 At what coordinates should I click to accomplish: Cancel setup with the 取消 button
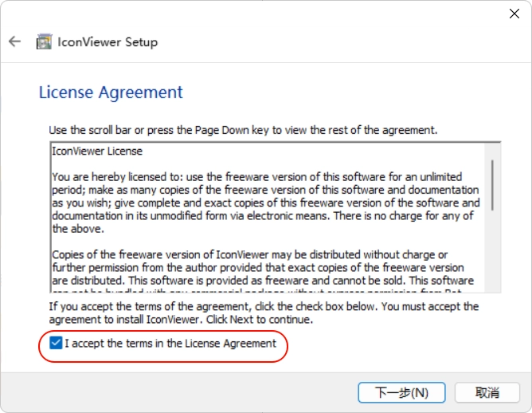coord(487,392)
